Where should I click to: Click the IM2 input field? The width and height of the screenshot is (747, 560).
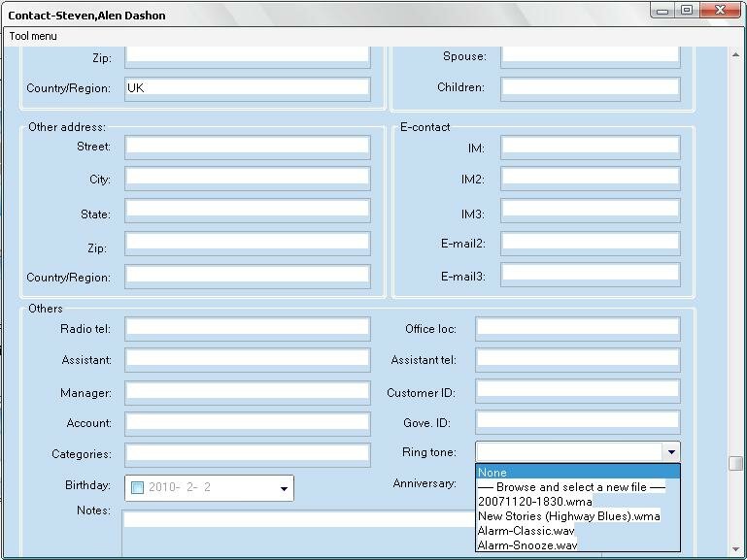[x=591, y=179]
